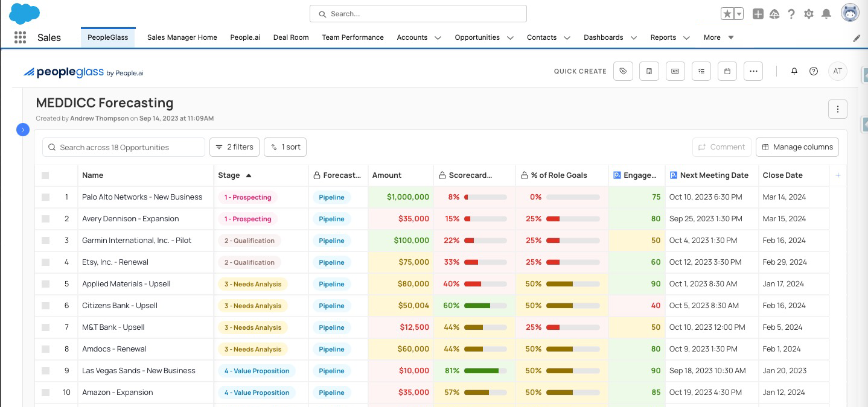Image resolution: width=868 pixels, height=407 pixels.
Task: Quick create an opportunity with tag icon
Action: pyautogui.click(x=623, y=71)
